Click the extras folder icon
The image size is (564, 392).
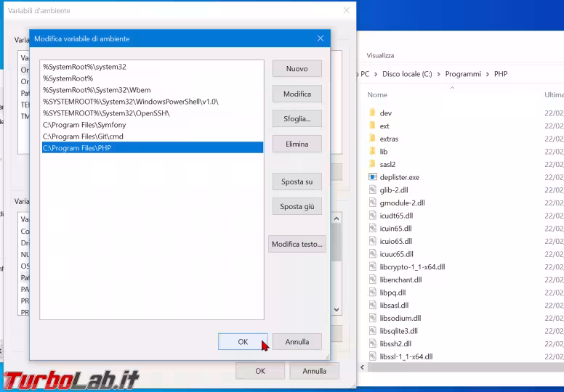click(x=372, y=139)
